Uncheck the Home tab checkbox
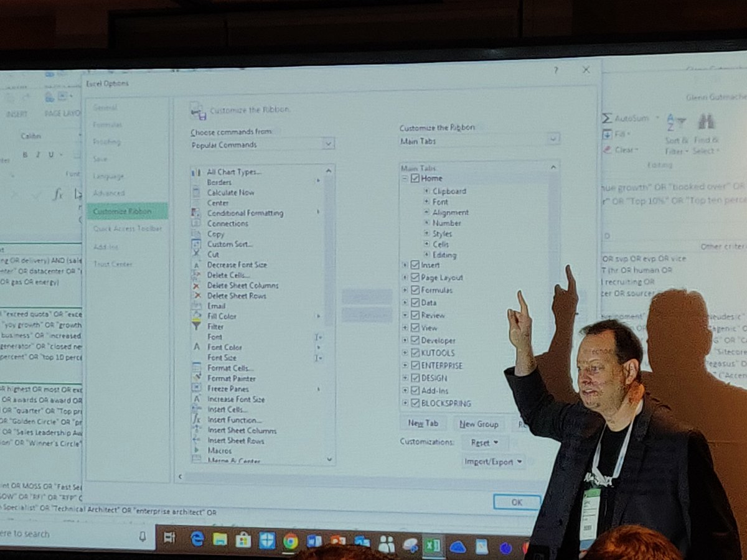The height and width of the screenshot is (560, 747). (415, 179)
